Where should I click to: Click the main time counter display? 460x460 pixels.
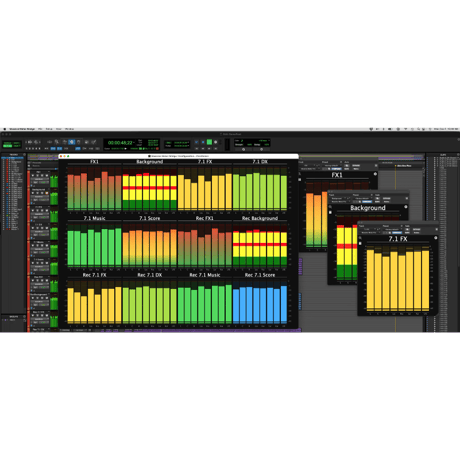click(120, 143)
